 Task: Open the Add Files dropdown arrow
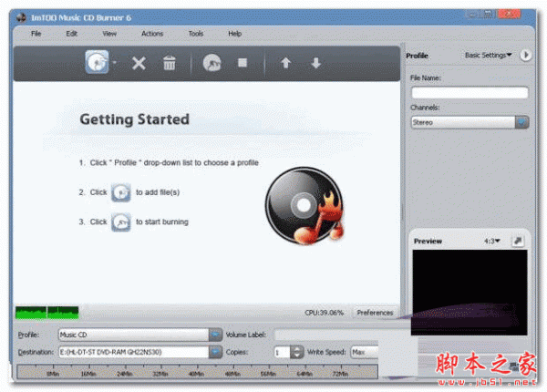115,62
